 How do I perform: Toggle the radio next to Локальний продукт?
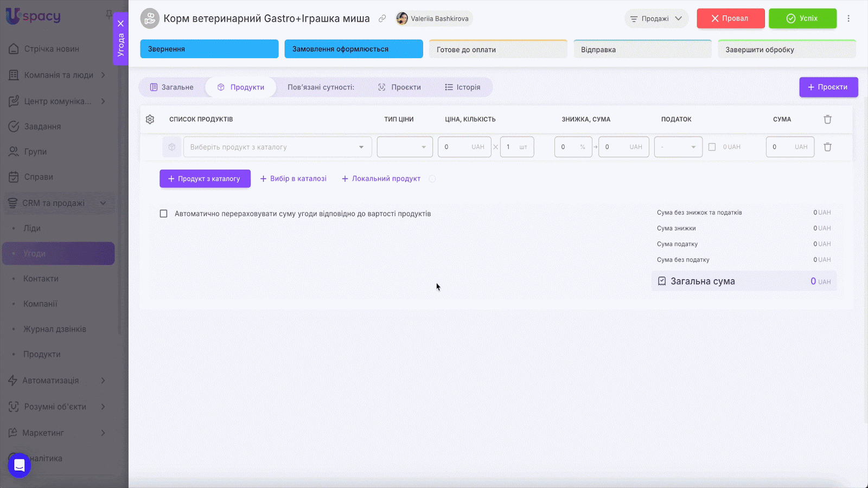click(432, 179)
